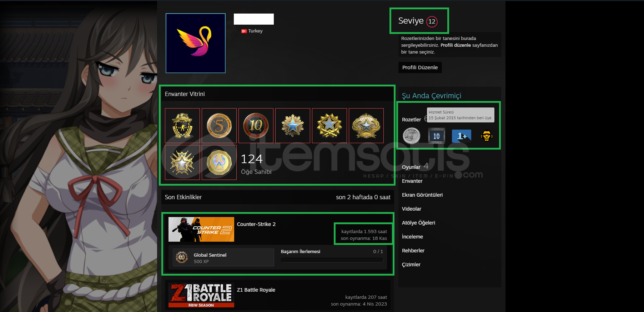Open the Counter-Strike 2 game banner
Viewport: 644px width, 312px height.
tap(201, 229)
